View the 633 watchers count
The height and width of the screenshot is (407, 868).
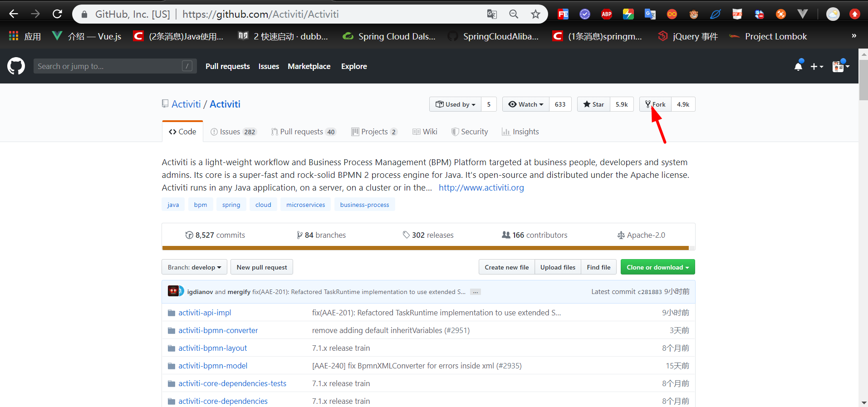[x=560, y=104]
